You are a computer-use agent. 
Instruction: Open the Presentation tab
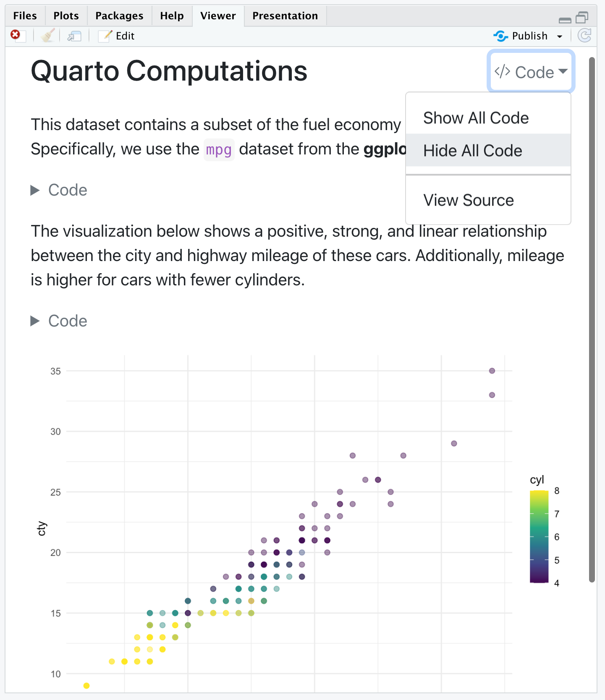[x=285, y=16]
